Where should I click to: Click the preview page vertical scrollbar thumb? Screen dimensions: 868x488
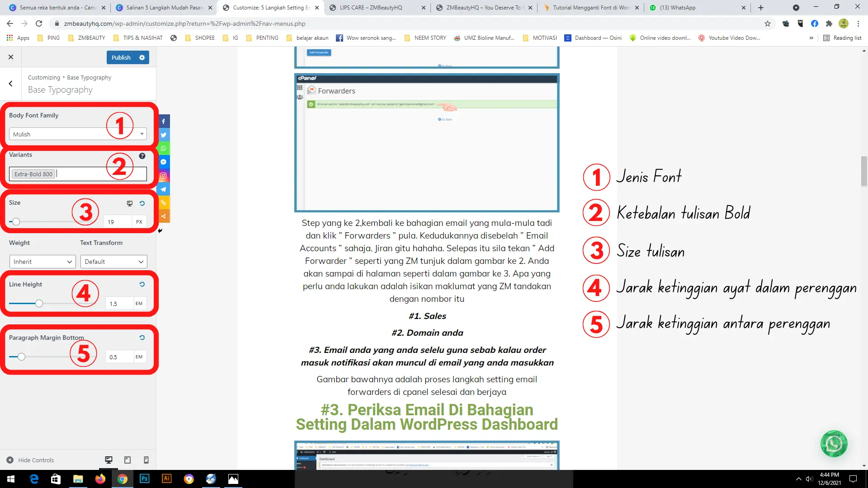[864, 171]
